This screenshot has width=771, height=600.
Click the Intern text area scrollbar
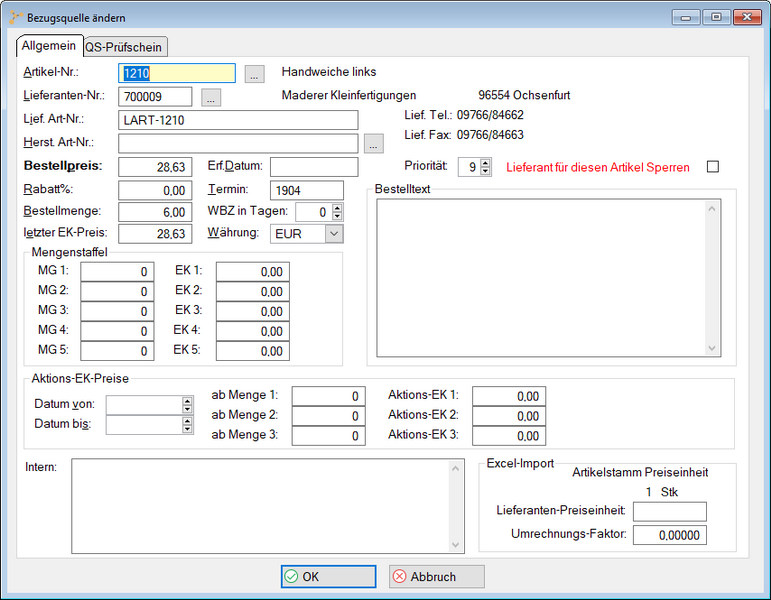pos(457,506)
